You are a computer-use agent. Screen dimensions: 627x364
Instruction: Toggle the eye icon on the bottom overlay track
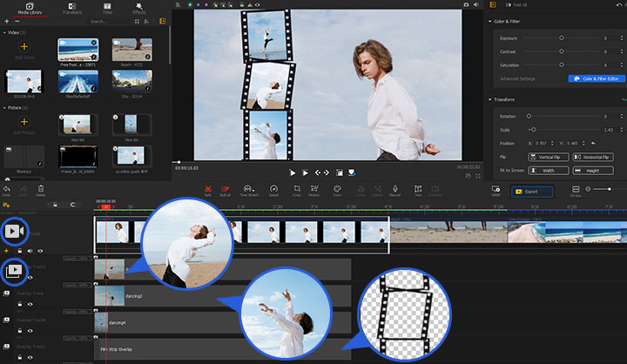tap(31, 355)
